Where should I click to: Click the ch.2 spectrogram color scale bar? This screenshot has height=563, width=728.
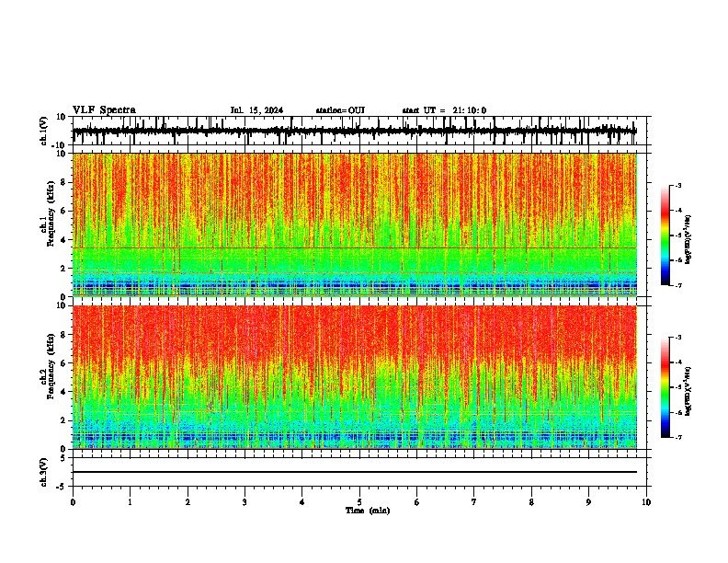(x=665, y=387)
